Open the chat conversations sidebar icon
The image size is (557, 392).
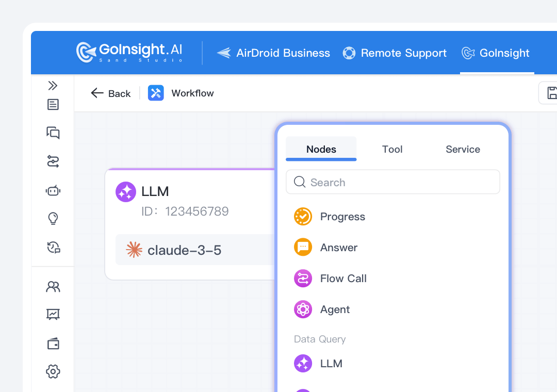tap(53, 133)
